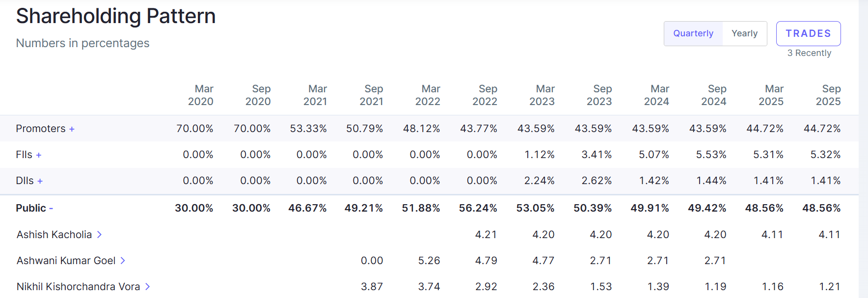Click the Promoters row label
This screenshot has height=298, width=868.
click(x=40, y=129)
